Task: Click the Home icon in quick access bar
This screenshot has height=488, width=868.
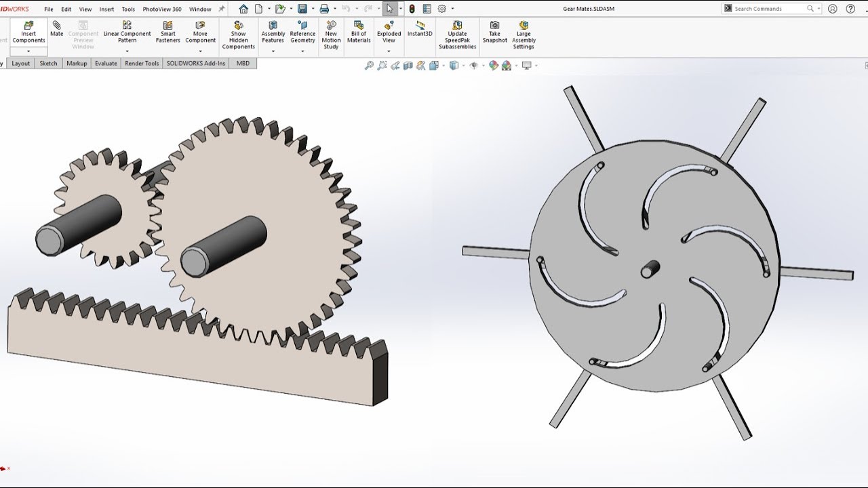Action: click(243, 9)
